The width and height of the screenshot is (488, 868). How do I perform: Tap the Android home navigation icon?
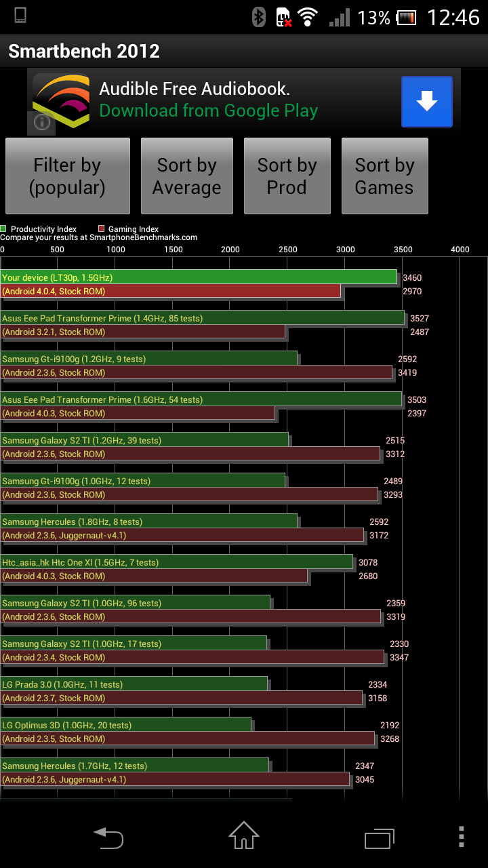[x=244, y=835]
